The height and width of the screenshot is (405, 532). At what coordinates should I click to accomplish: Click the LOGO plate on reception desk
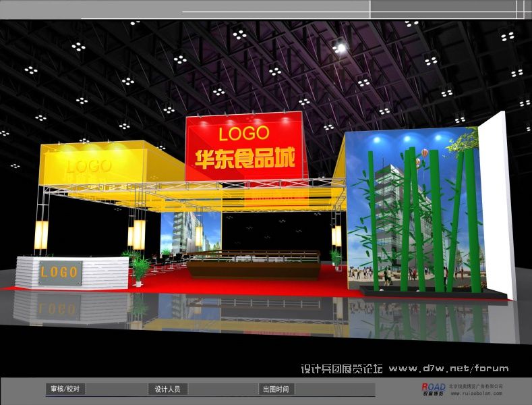click(61, 273)
